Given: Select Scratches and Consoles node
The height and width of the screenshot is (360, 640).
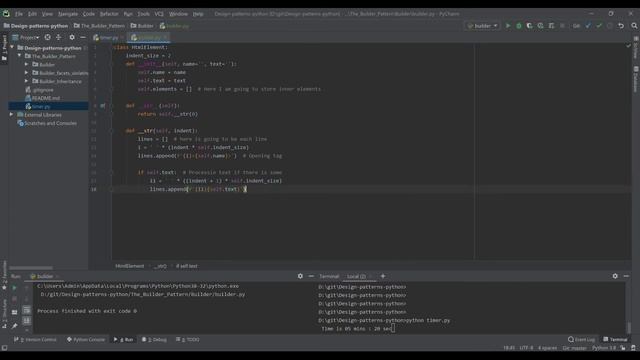Looking at the screenshot, I should pyautogui.click(x=47, y=123).
